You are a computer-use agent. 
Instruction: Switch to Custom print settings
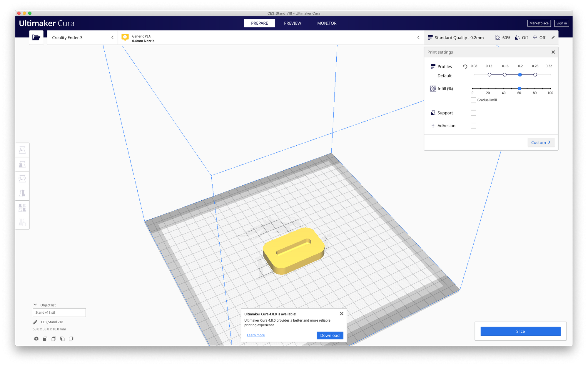pyautogui.click(x=541, y=142)
